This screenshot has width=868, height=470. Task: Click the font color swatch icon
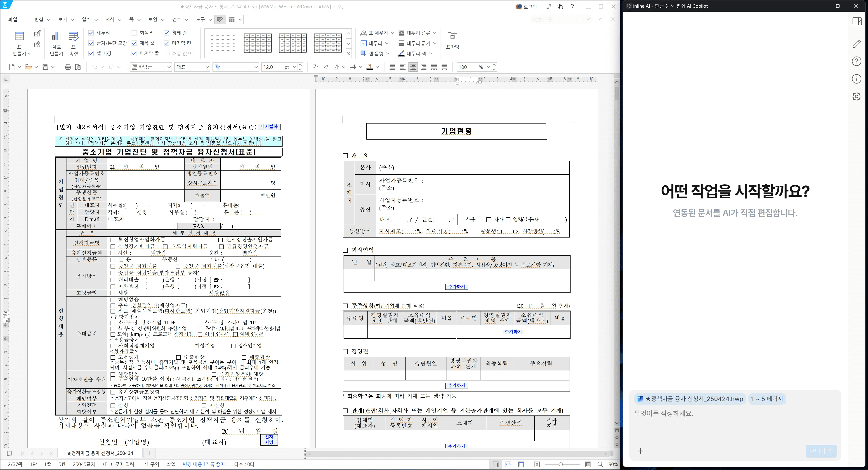point(370,67)
